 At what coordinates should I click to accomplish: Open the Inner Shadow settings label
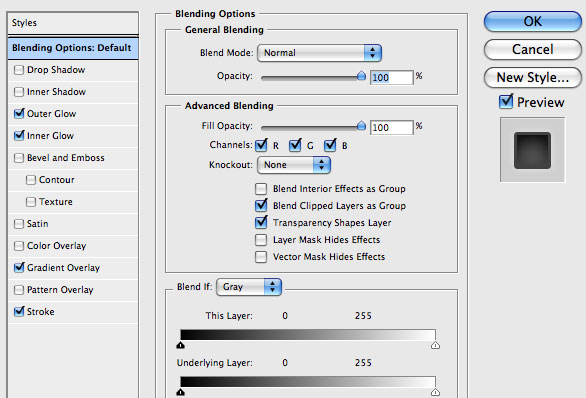coord(56,92)
